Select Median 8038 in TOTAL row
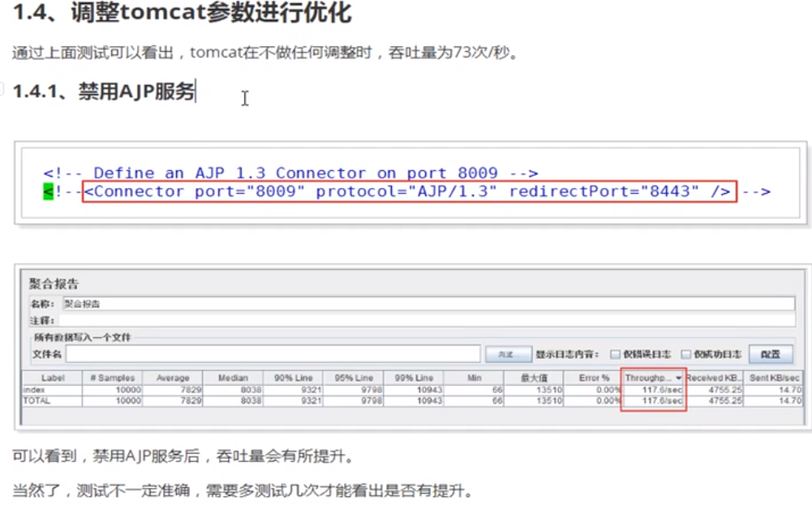The image size is (812, 505). click(233, 400)
